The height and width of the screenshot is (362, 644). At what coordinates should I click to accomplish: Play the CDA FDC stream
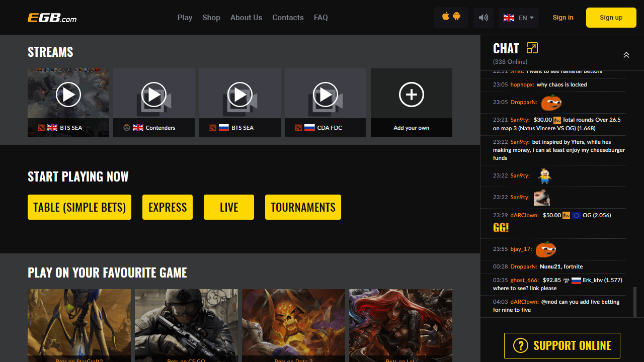click(x=326, y=95)
